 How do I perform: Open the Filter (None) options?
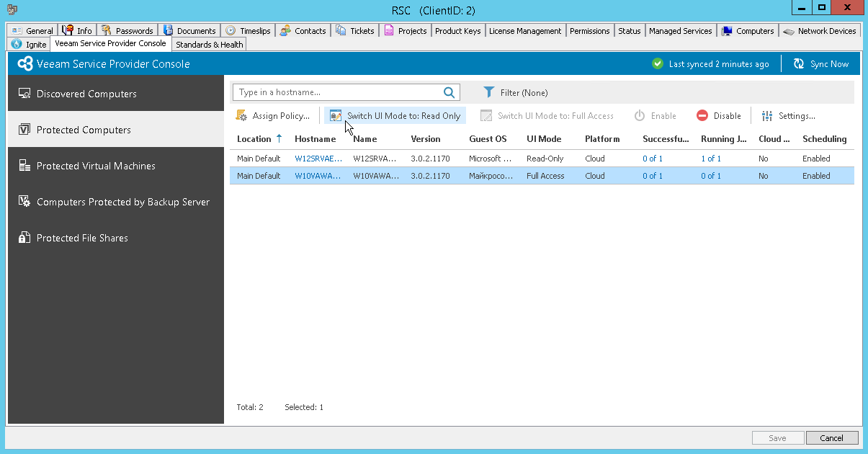coord(523,92)
